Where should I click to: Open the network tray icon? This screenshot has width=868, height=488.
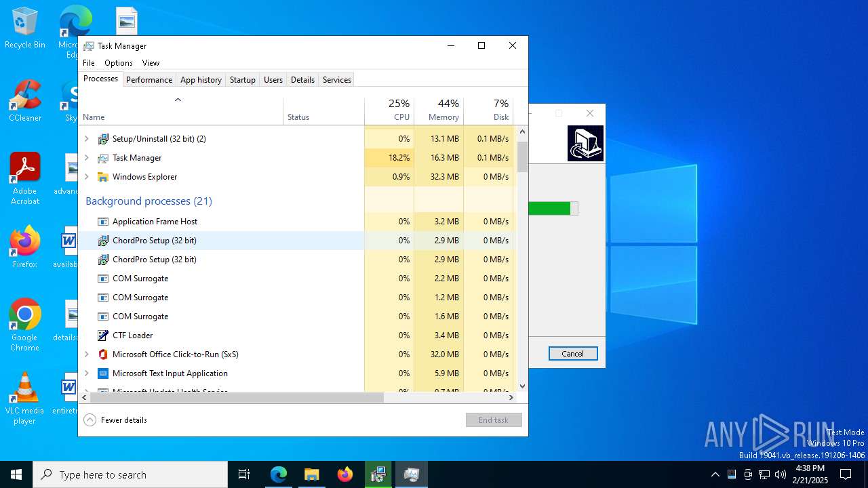(x=764, y=474)
